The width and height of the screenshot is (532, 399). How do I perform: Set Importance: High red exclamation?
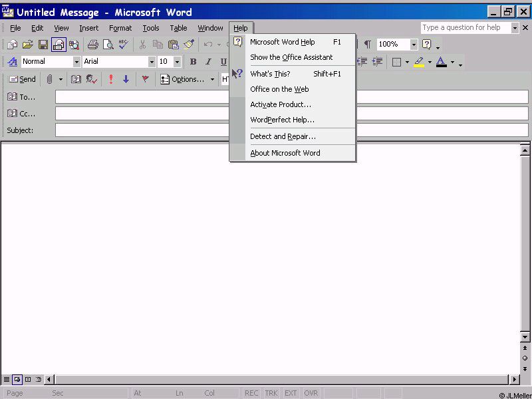pyautogui.click(x=110, y=79)
